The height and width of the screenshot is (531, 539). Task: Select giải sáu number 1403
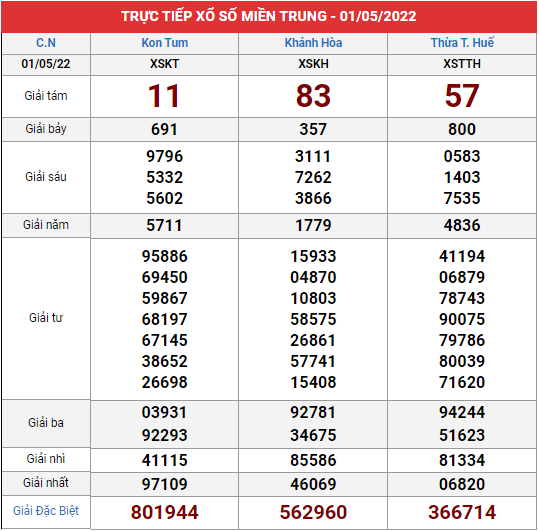pyautogui.click(x=462, y=177)
